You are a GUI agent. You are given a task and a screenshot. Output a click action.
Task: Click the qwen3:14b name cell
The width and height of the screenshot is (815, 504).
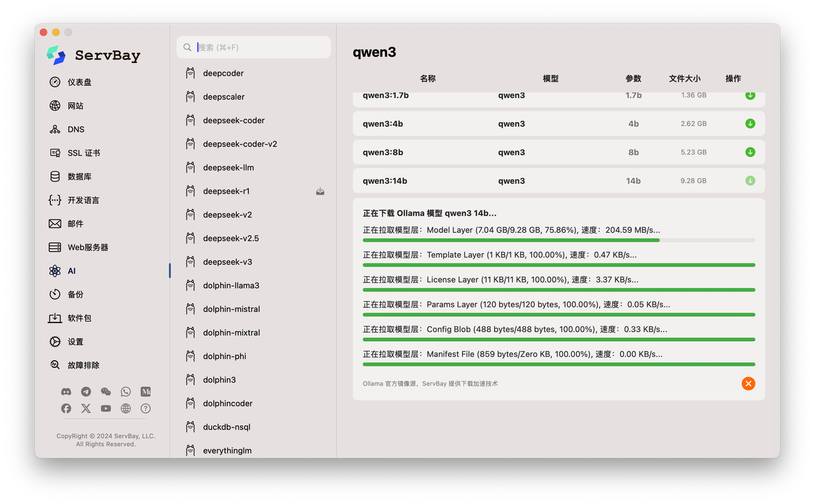coord(385,181)
